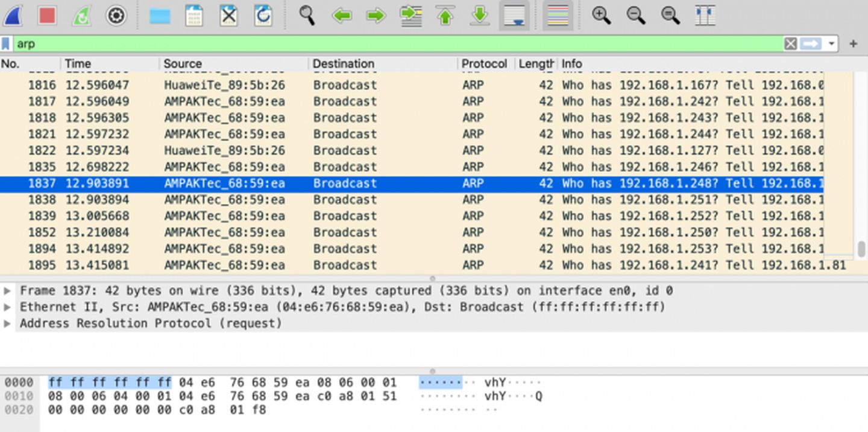The image size is (868, 432).
Task: Zoom in on packet text
Action: 601,15
